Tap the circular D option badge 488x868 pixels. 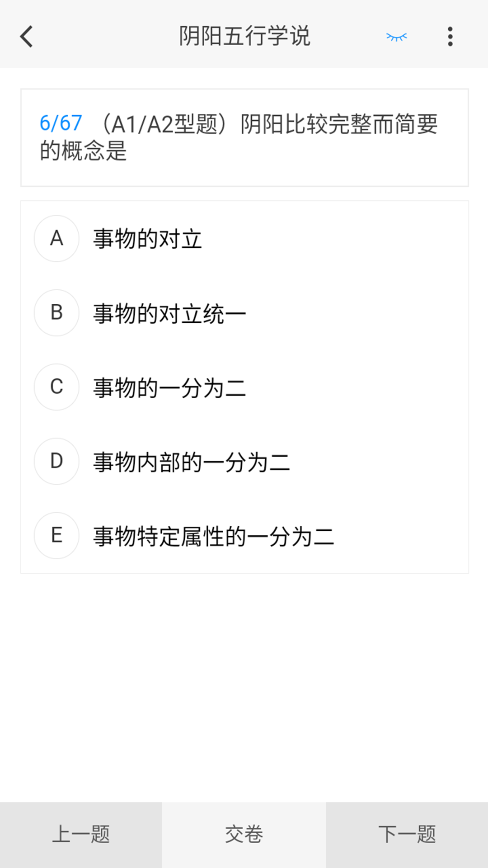56,461
